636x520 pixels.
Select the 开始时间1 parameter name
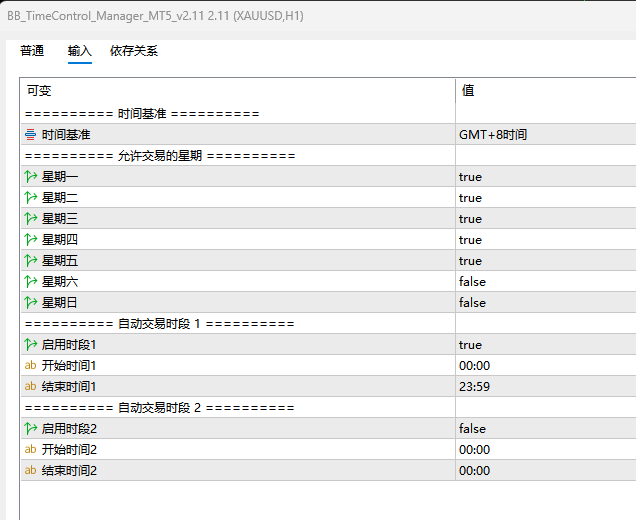[69, 366]
